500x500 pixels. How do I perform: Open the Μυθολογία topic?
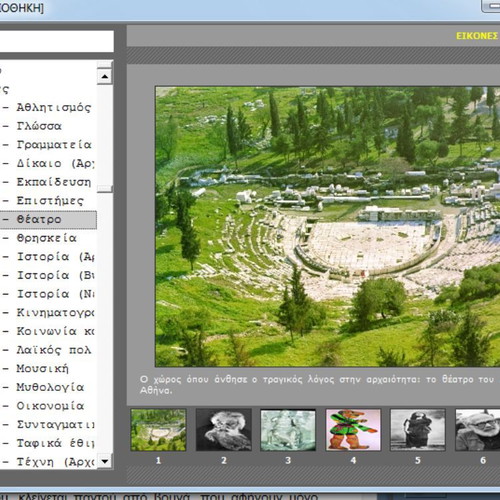coord(48,387)
